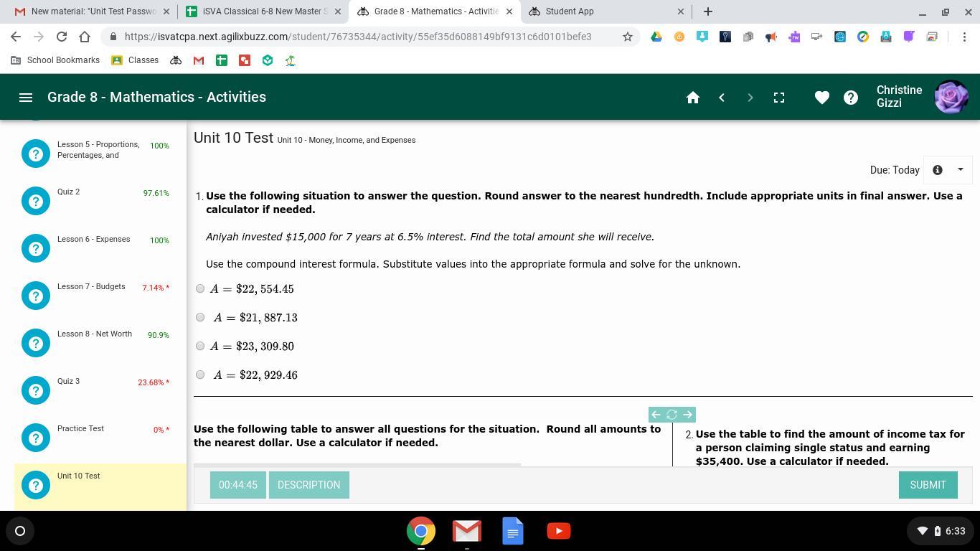Open Christine Gizzi profile avatar
This screenshot has width=980, height=551.
coord(951,97)
